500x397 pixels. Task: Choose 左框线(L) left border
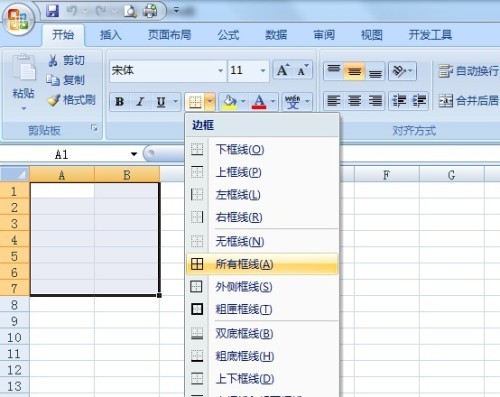coord(262,195)
